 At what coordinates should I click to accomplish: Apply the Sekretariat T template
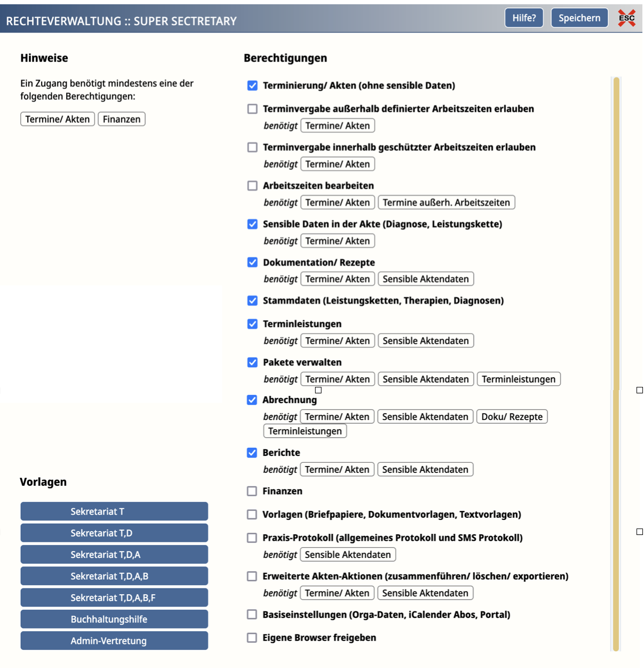pos(114,511)
